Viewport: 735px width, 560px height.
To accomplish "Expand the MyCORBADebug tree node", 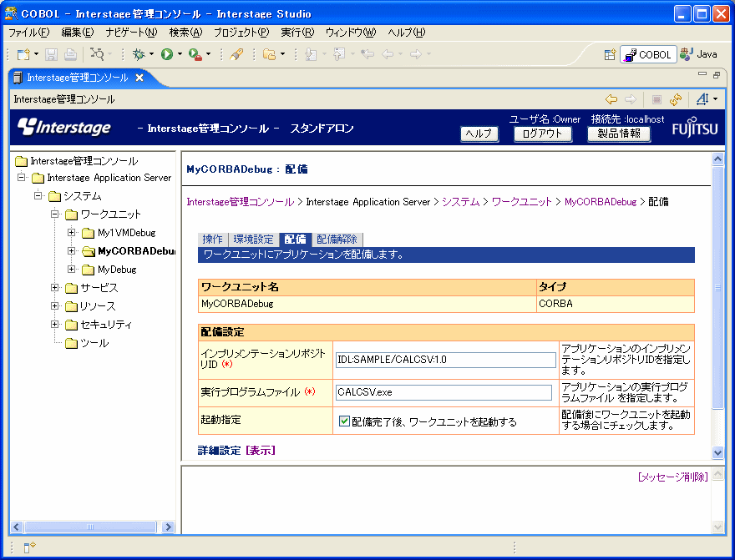I will pyautogui.click(x=71, y=251).
